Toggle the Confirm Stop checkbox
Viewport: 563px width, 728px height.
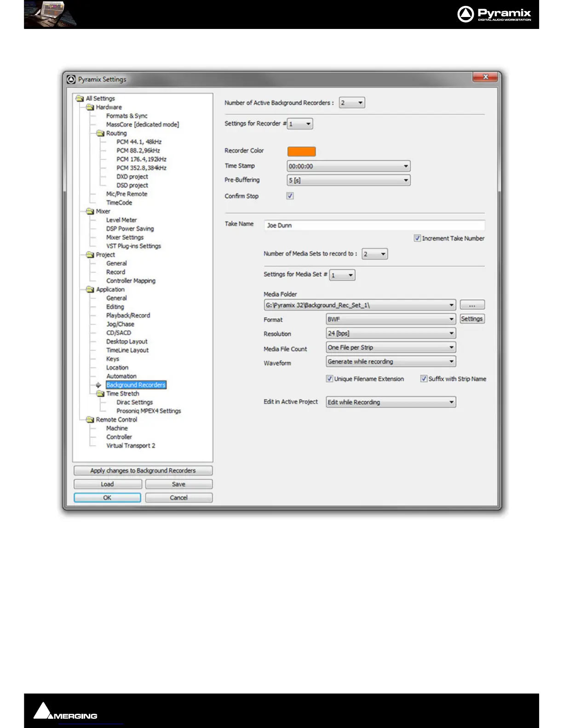click(290, 196)
